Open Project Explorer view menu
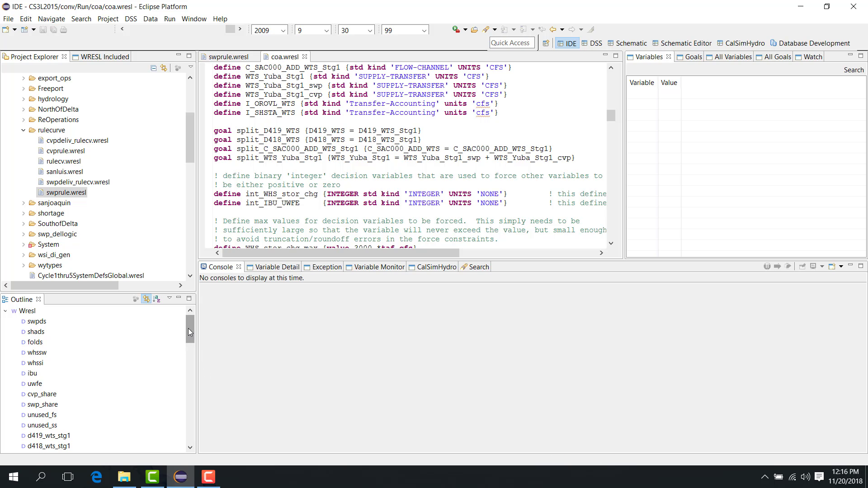 [191, 67]
